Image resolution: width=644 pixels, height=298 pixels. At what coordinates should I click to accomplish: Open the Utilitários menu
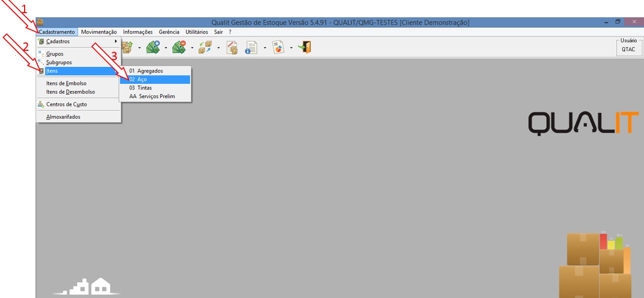[197, 32]
